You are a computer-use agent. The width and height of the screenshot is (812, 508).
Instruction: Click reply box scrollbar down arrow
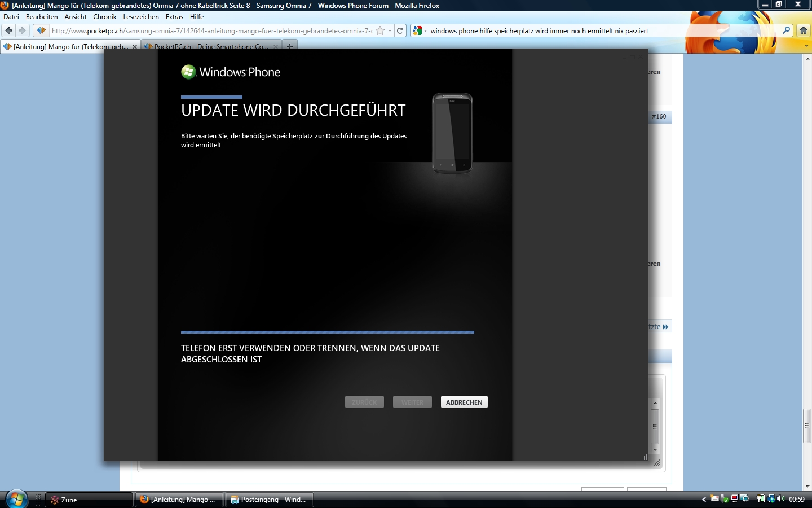click(x=655, y=449)
